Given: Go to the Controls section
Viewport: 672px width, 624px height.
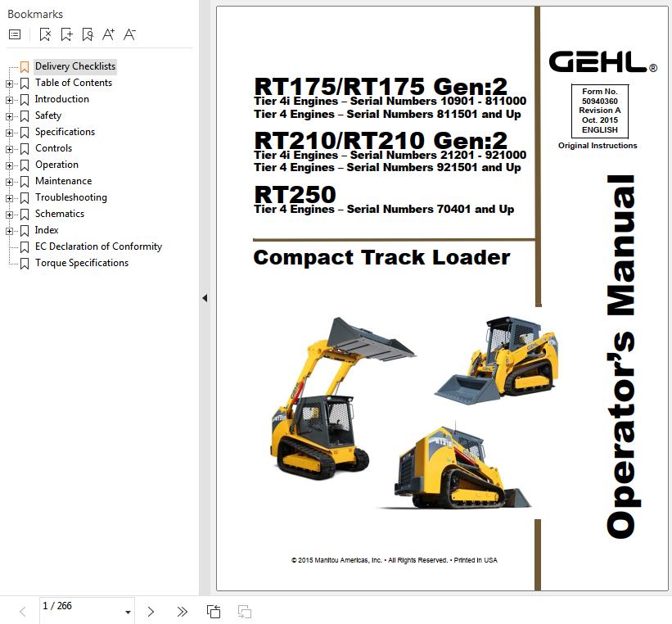Looking at the screenshot, I should (53, 148).
